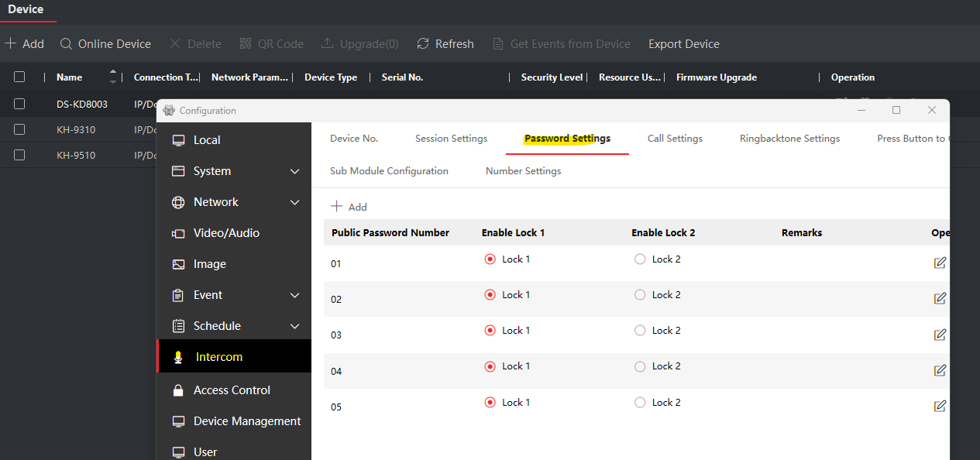
Task: Switch to the Call Settings tab
Action: [675, 139]
